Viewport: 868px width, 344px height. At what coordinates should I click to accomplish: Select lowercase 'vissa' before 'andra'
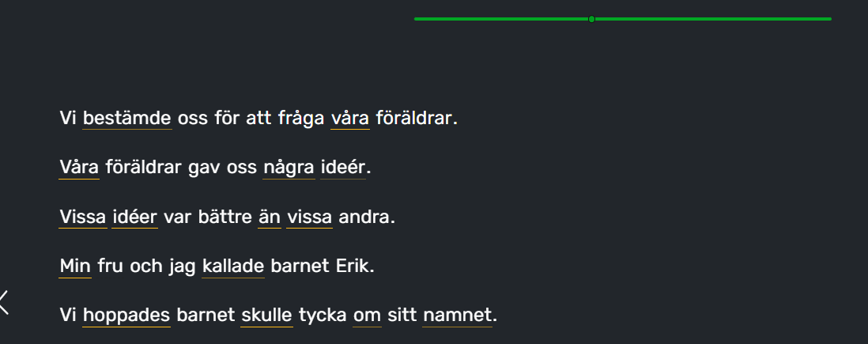(x=309, y=217)
